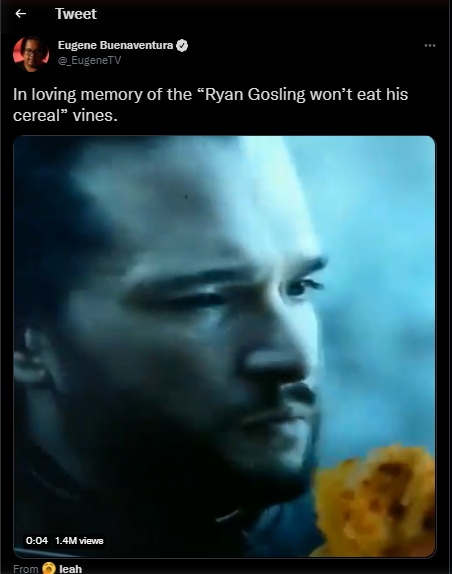Image resolution: width=452 pixels, height=574 pixels.
Task: Click the blue verified badge checkmark
Action: pos(182,45)
